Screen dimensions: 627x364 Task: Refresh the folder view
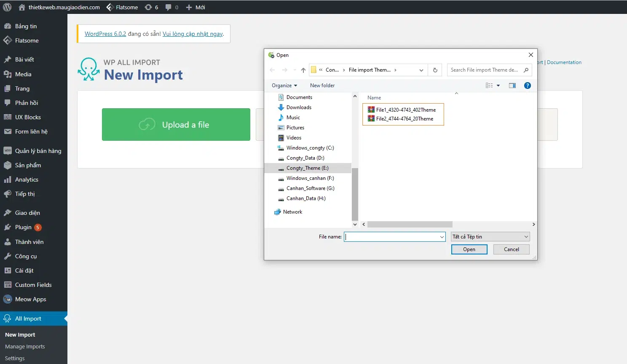(435, 70)
